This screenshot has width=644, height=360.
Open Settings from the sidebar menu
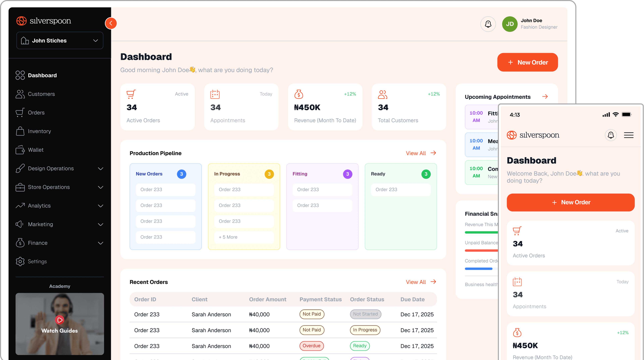[37, 261]
